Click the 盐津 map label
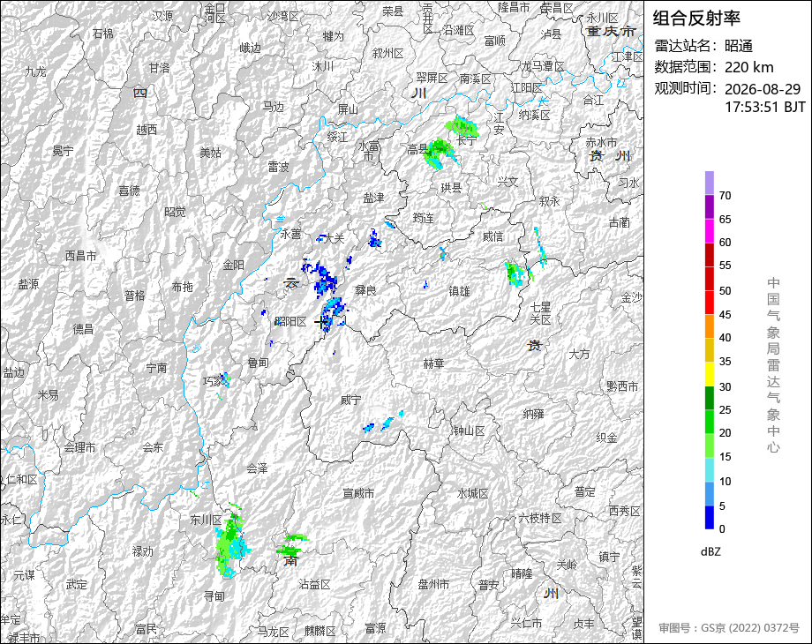The image size is (812, 644). 373,198
